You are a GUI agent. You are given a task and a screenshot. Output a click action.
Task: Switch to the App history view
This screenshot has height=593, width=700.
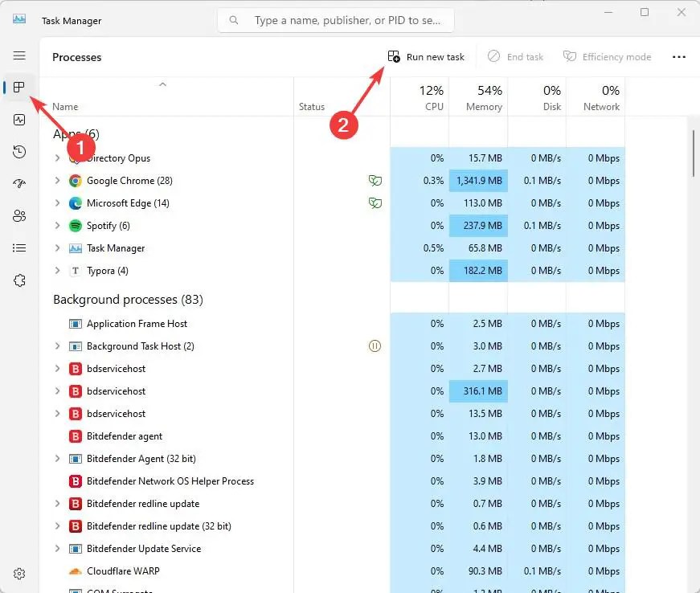pos(18,152)
